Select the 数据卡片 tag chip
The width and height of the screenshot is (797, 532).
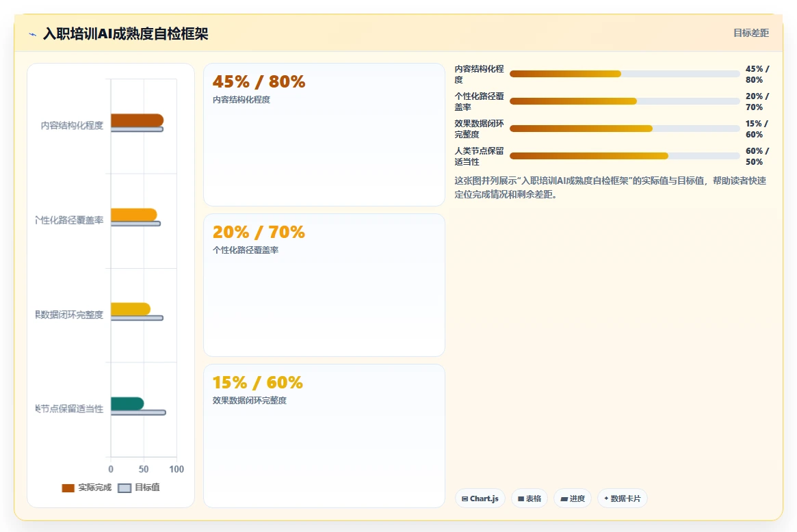[622, 498]
